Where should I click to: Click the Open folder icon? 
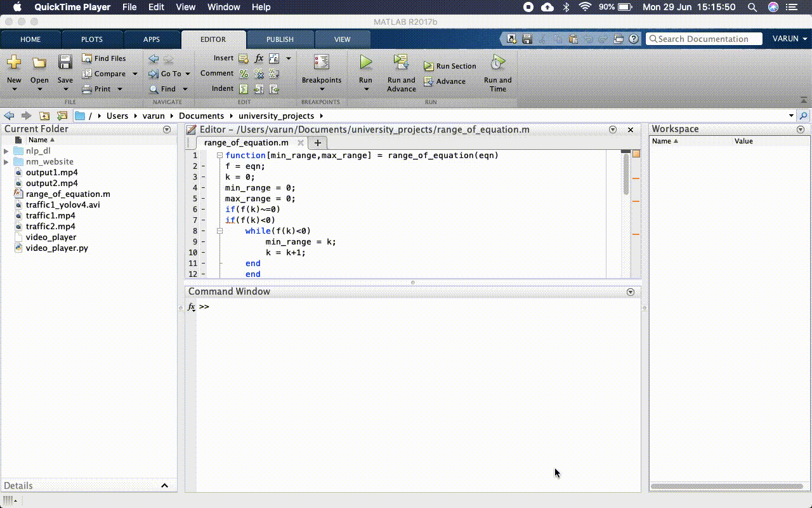pyautogui.click(x=39, y=63)
